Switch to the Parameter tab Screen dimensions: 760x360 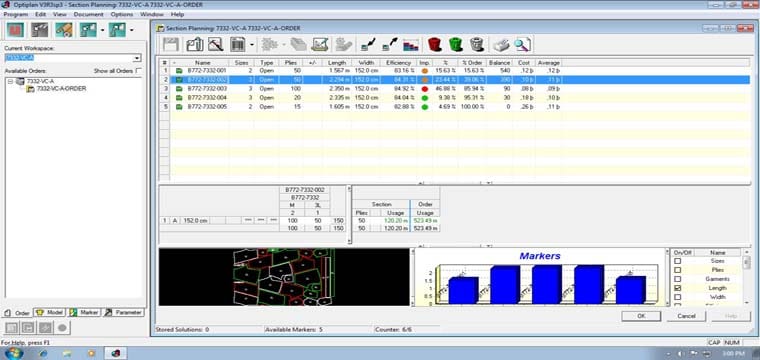tap(124, 313)
